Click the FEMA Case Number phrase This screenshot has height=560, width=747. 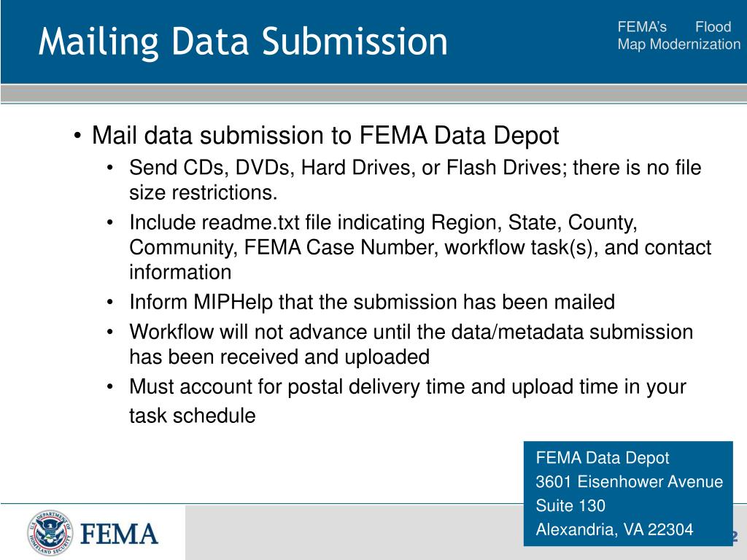click(339, 248)
